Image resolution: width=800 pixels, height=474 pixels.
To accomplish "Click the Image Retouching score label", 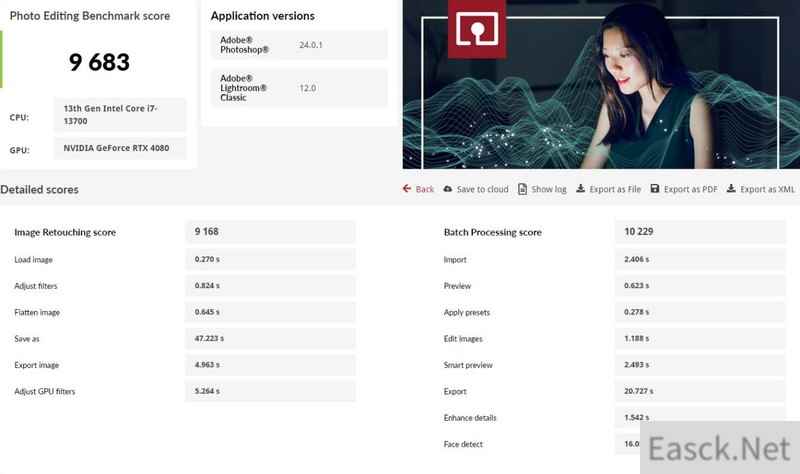I will (65, 232).
